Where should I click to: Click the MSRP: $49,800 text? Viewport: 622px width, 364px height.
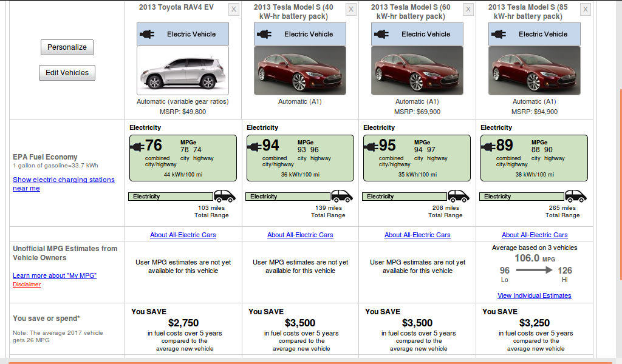click(x=183, y=112)
